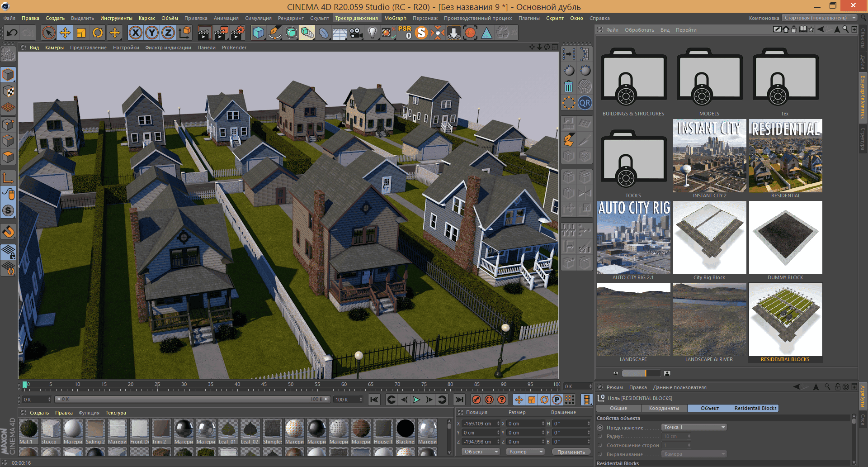
Task: Open the Браузер библиотек side tab
Action: point(863,97)
